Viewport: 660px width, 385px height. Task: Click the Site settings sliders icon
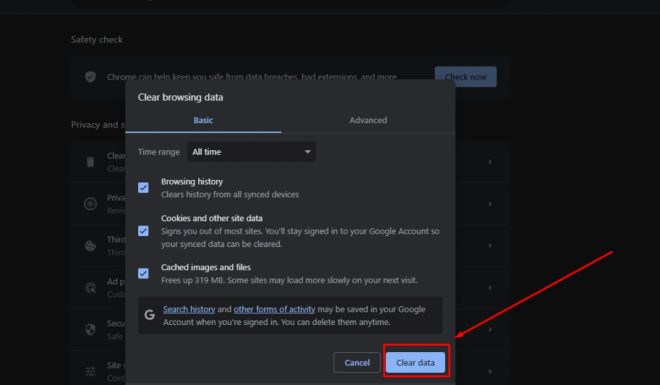coord(90,371)
